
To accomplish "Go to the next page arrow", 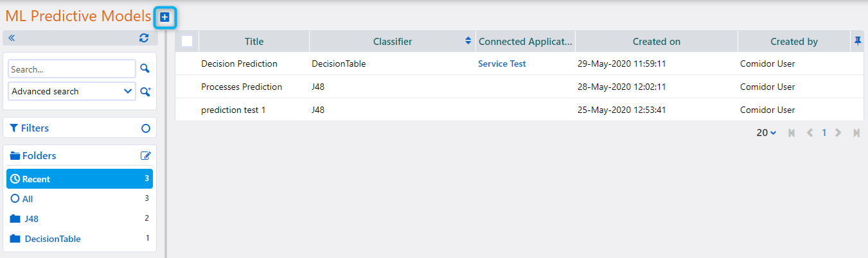I will click(838, 133).
